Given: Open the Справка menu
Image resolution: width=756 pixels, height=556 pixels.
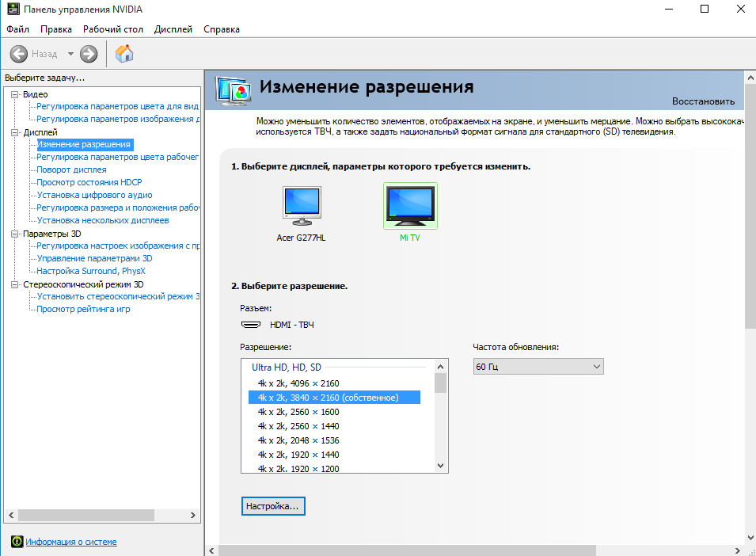Looking at the screenshot, I should tap(222, 29).
